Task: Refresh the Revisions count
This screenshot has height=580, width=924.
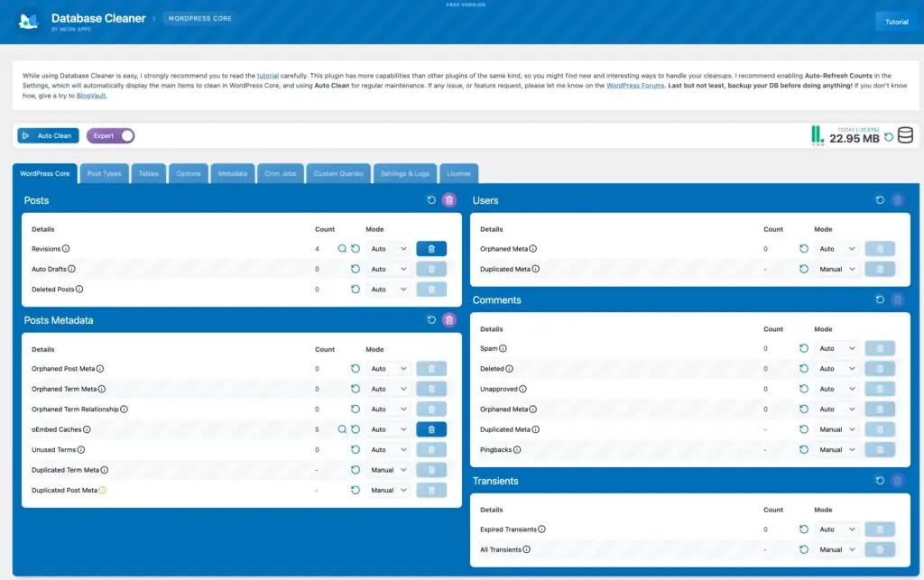Action: pyautogui.click(x=356, y=249)
